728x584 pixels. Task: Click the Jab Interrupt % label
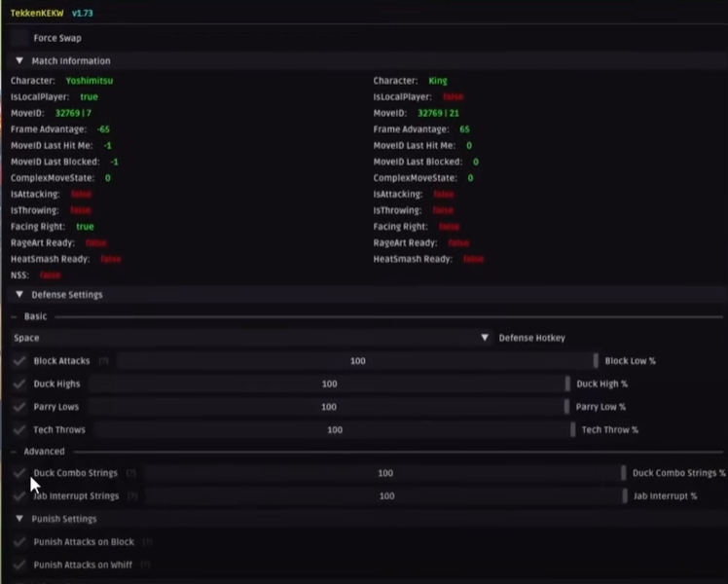click(x=666, y=495)
